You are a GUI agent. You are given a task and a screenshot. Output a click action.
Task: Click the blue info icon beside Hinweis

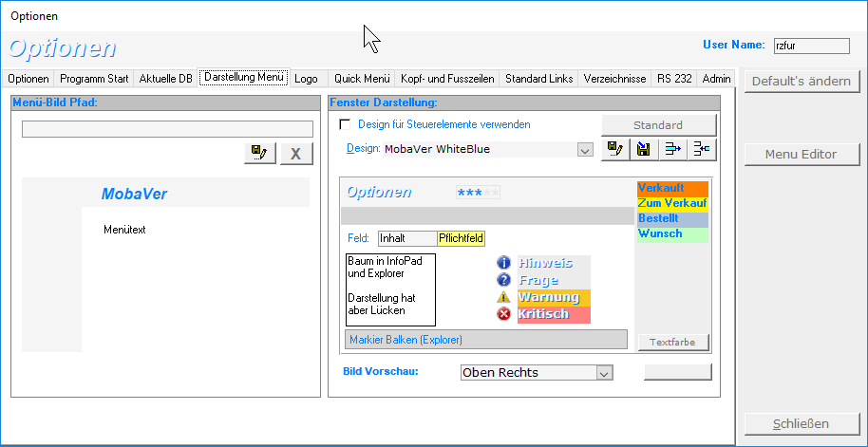click(x=503, y=263)
